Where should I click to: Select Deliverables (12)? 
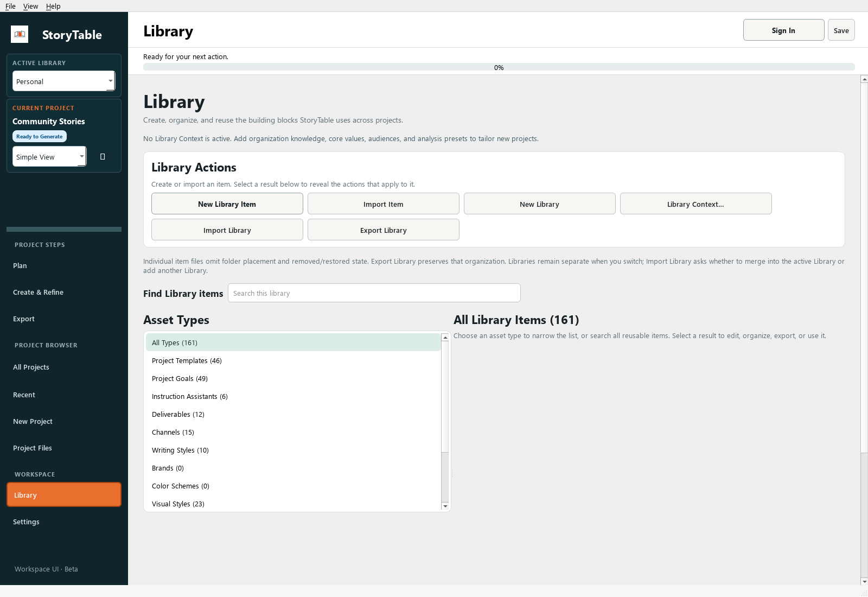pos(293,414)
